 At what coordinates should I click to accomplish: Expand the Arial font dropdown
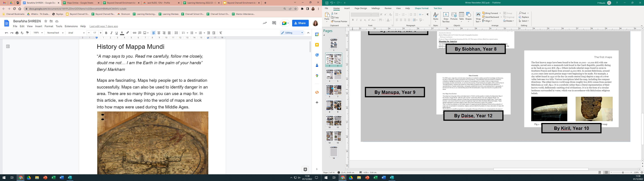(x=76, y=33)
